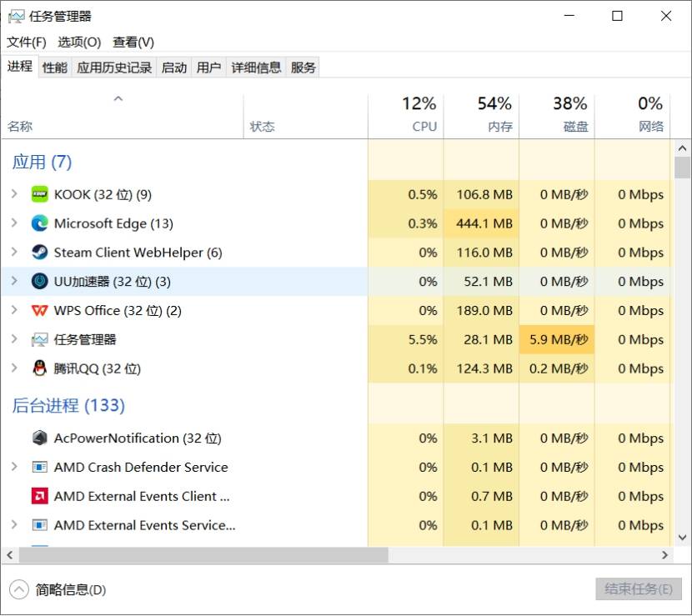Image resolution: width=692 pixels, height=616 pixels.
Task: Switch to the 性能 tab
Action: click(x=55, y=68)
